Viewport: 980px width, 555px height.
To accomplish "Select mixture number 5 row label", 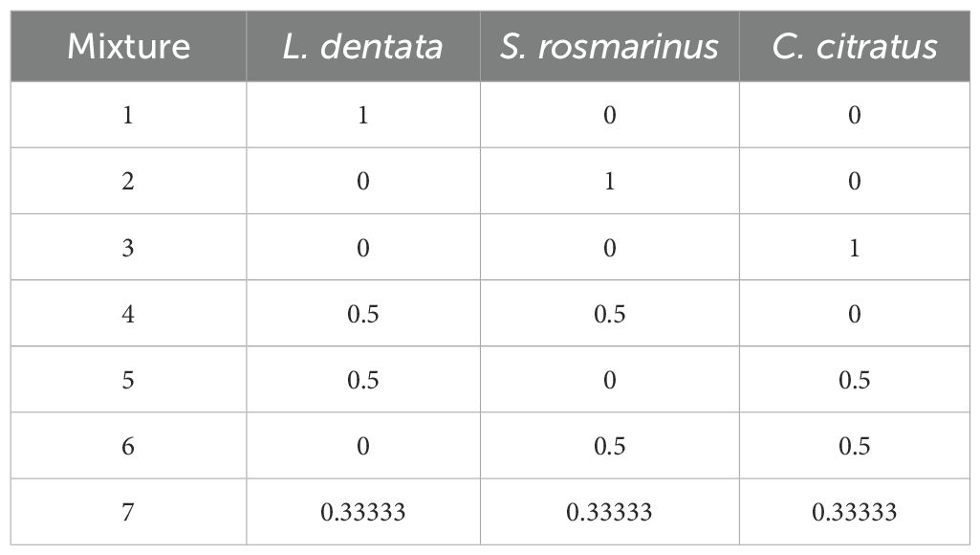I will point(128,380).
